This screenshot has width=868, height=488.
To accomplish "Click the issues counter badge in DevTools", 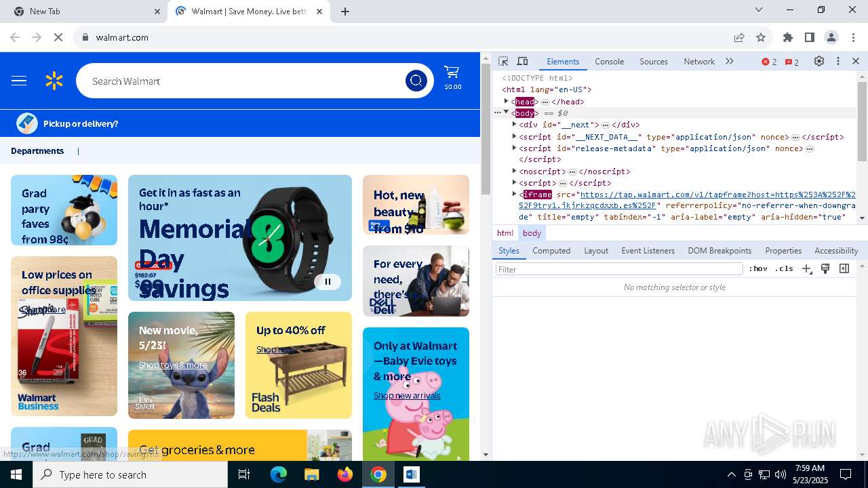I will point(792,62).
